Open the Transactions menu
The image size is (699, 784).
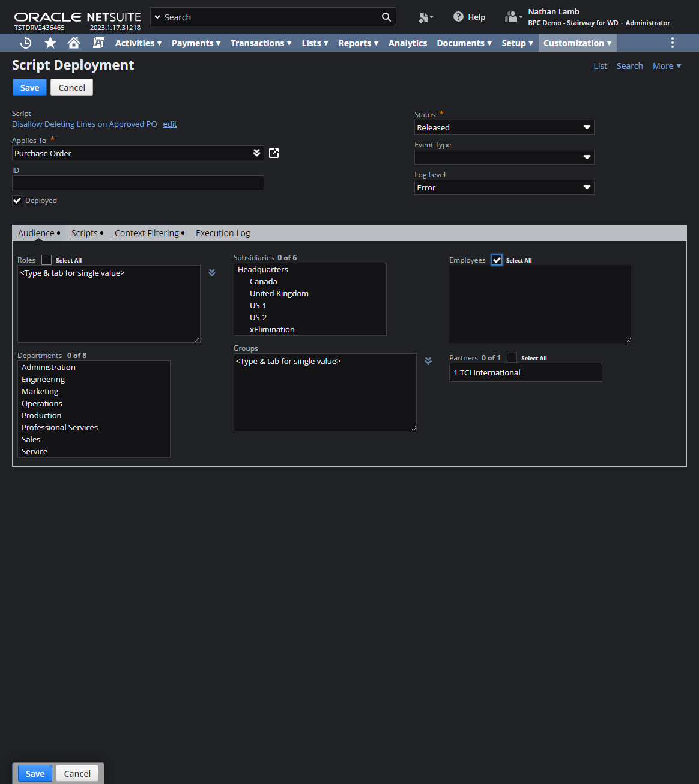click(x=261, y=43)
